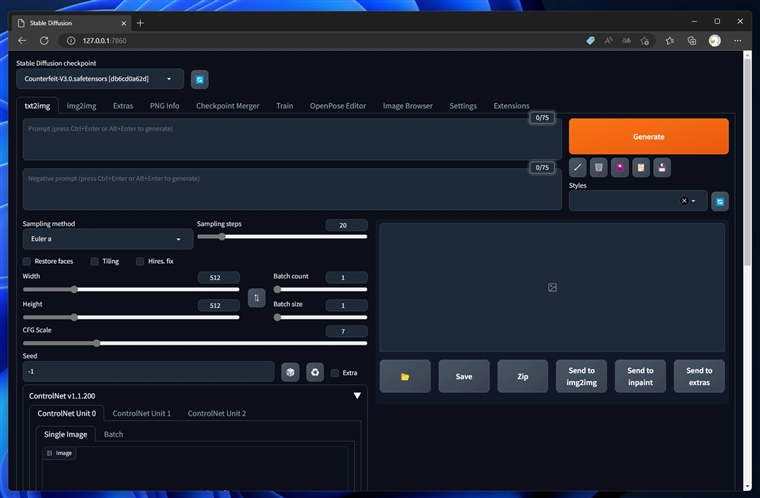Refresh the Stable Diffusion checkpoint list
Viewport: 760px width, 498px height.
[x=199, y=80]
